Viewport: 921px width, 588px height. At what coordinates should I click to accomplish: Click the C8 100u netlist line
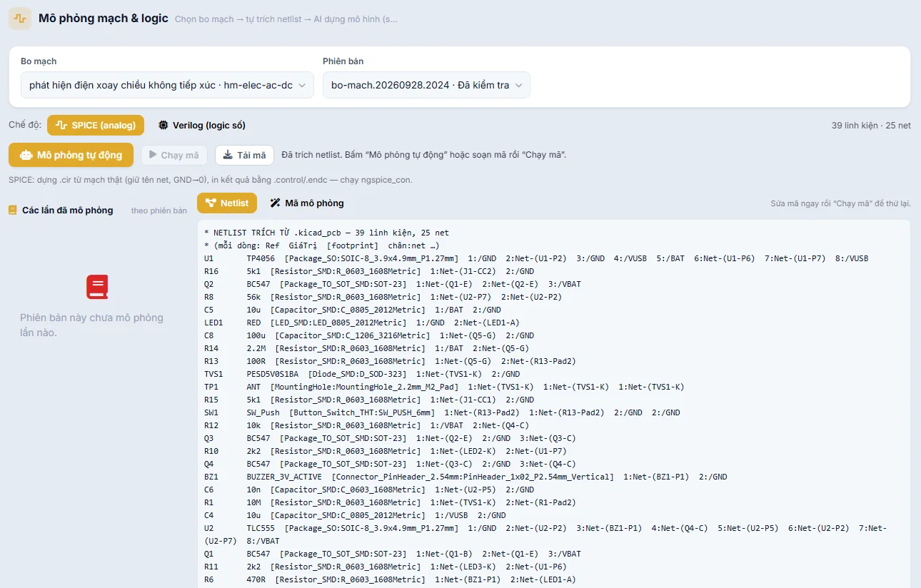[369, 335]
